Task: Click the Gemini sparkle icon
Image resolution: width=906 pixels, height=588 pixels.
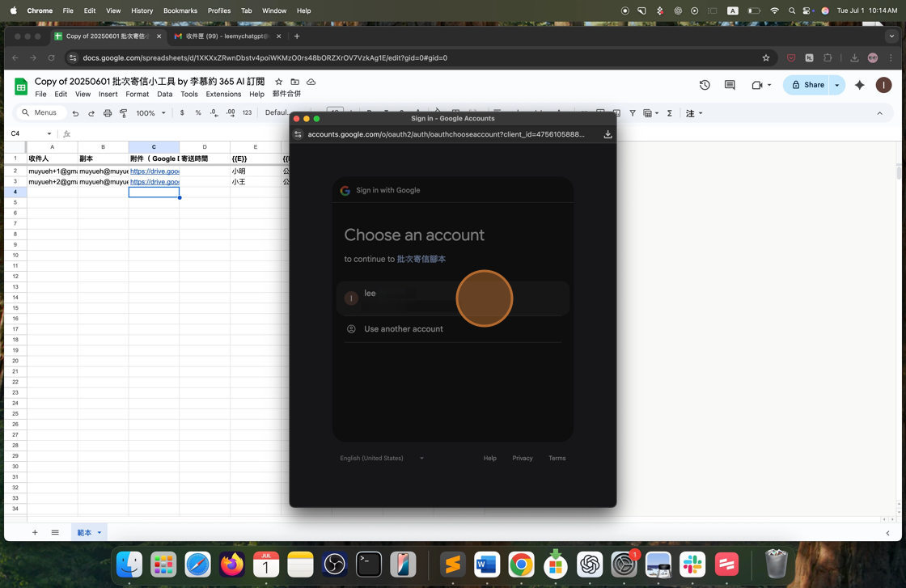Action: click(859, 85)
